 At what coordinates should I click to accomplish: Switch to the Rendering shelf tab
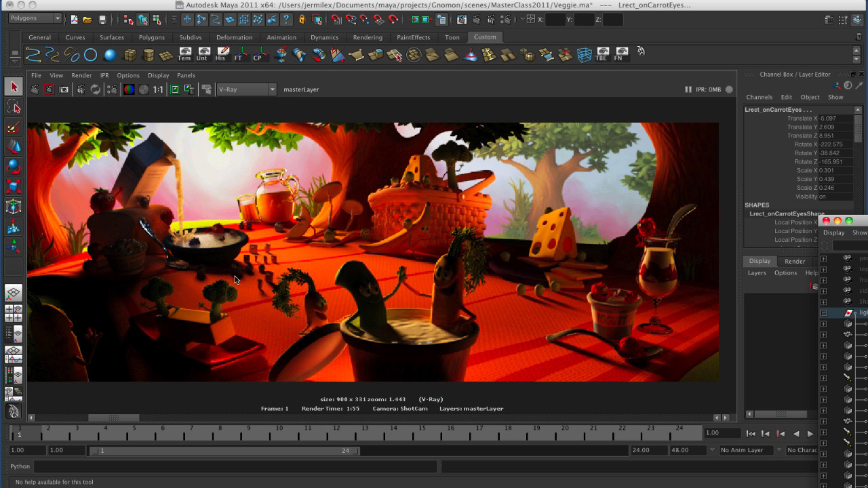[368, 37]
